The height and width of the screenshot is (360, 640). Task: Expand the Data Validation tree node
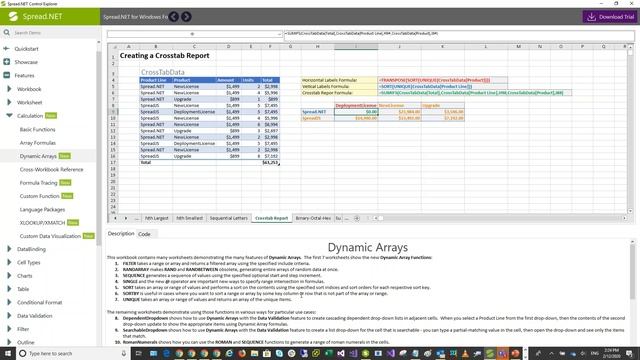(x=9, y=316)
